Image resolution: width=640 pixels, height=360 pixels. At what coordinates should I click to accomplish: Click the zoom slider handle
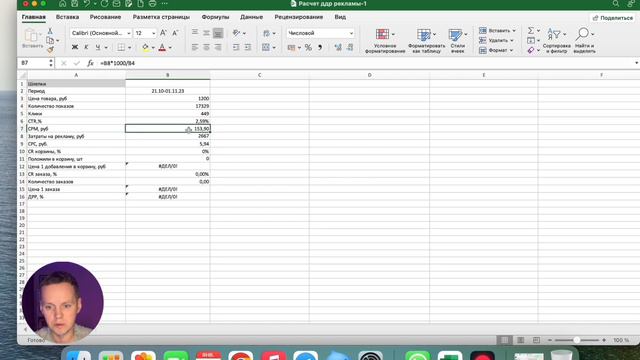[x=576, y=340]
